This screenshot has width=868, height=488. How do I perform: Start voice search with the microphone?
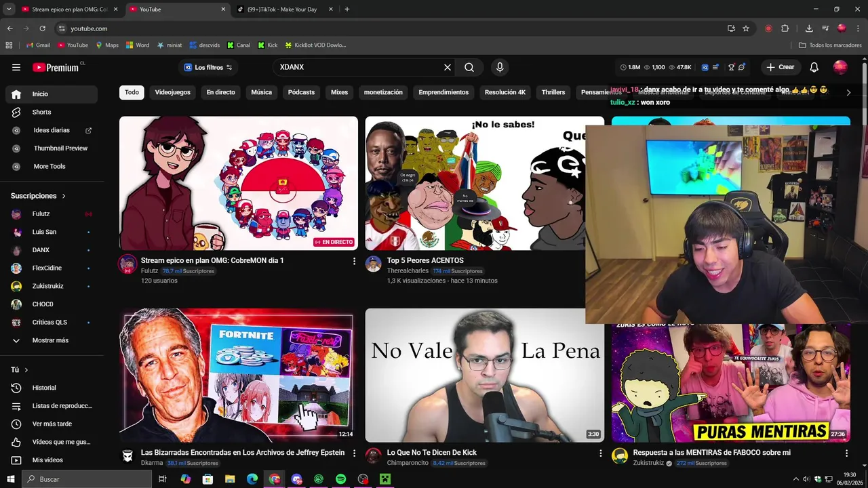point(500,67)
